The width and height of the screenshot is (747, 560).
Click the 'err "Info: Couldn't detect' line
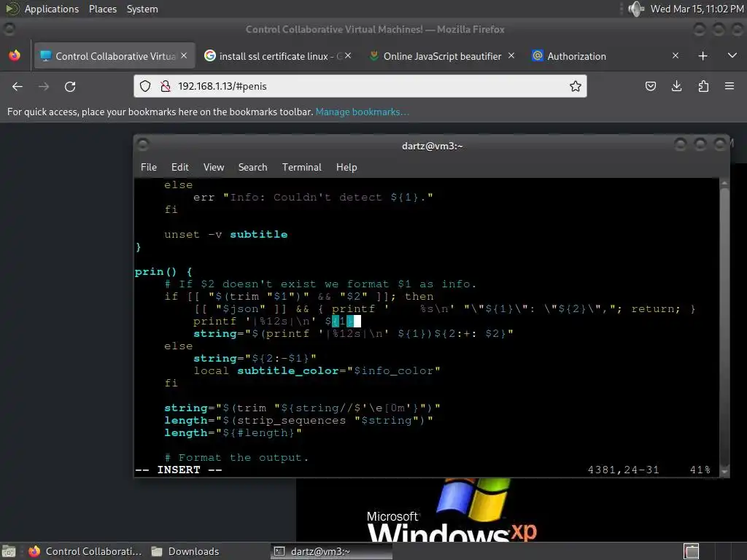click(313, 197)
